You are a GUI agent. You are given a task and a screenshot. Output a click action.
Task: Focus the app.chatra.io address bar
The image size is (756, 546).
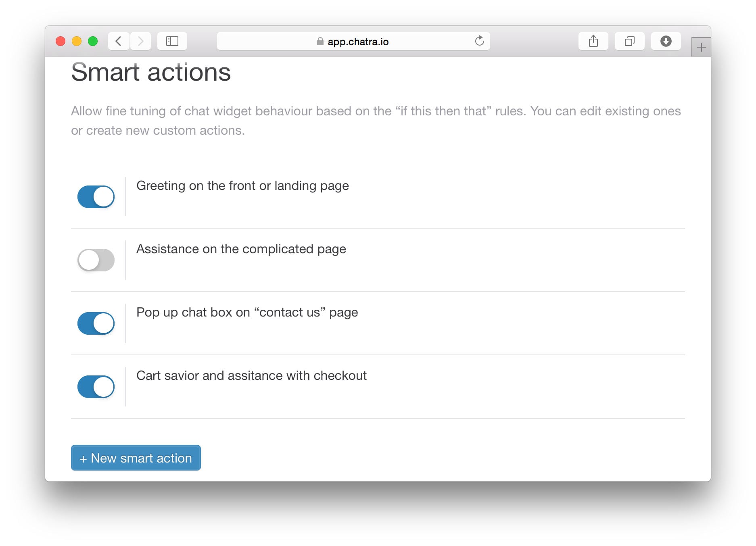point(353,42)
